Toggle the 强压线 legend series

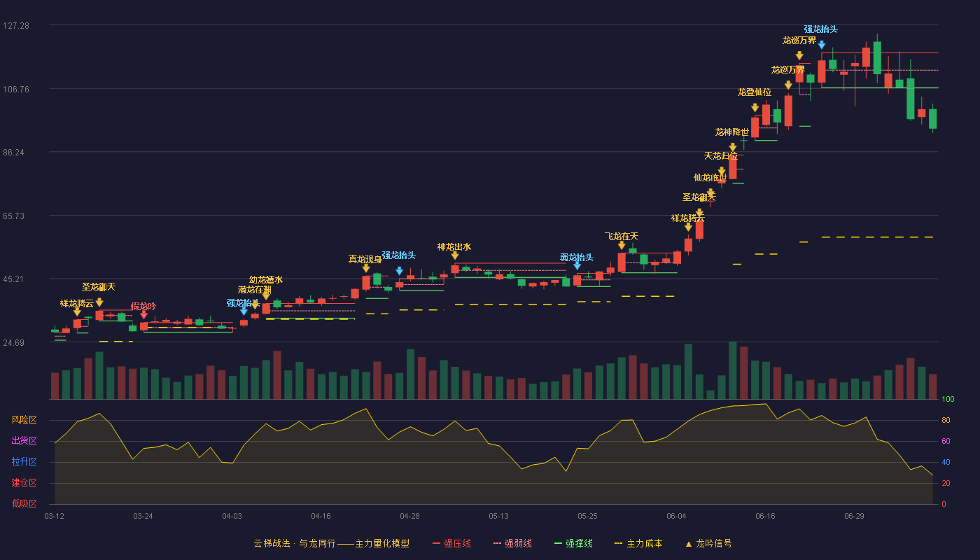451,543
